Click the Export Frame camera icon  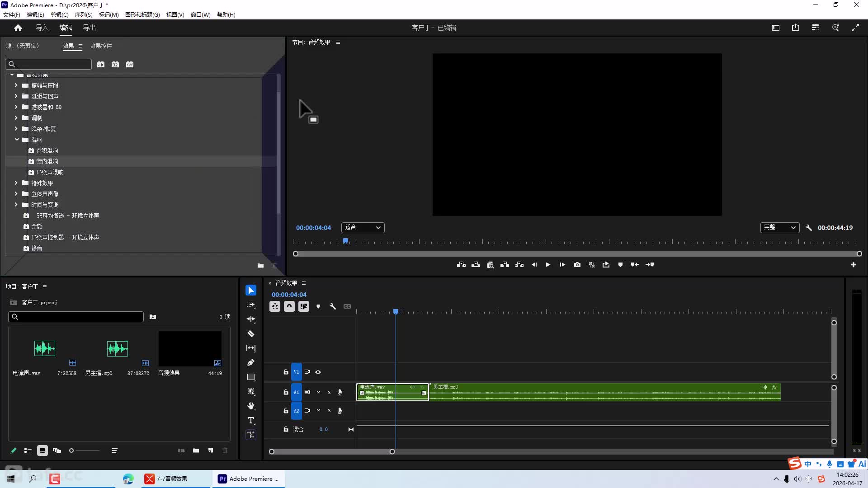[x=577, y=265]
